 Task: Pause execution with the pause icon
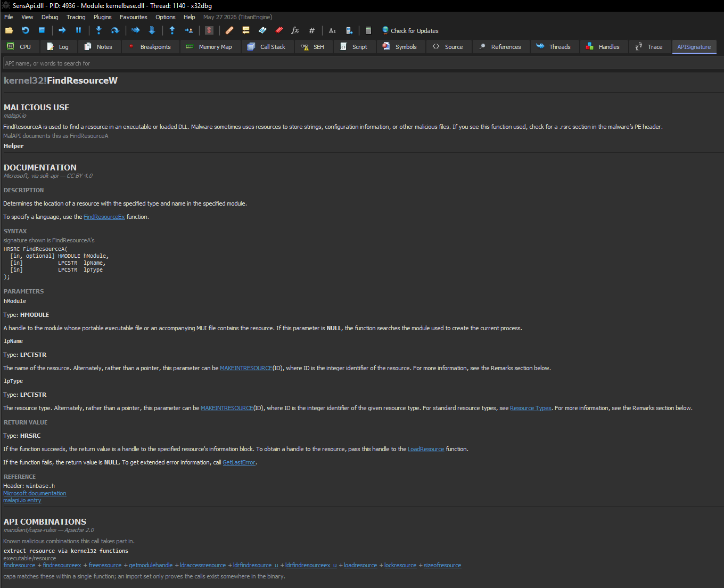click(x=78, y=30)
